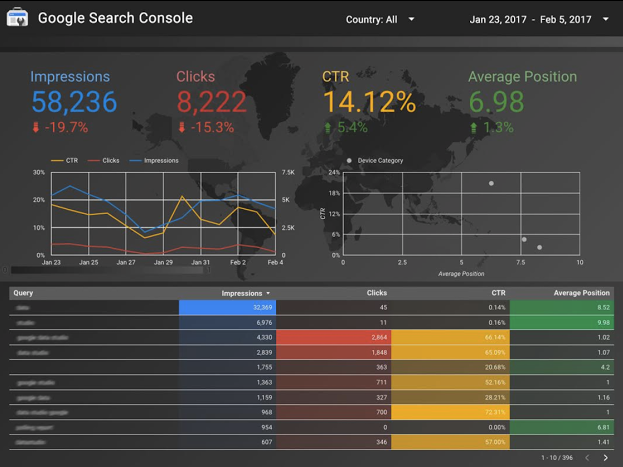Click the scatter point lowest on the CTR axis

click(540, 247)
